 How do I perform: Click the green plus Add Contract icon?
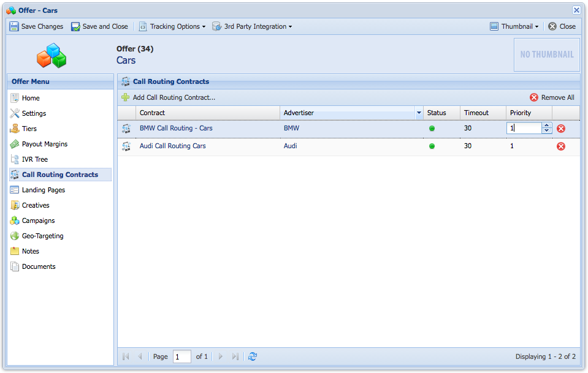(126, 97)
